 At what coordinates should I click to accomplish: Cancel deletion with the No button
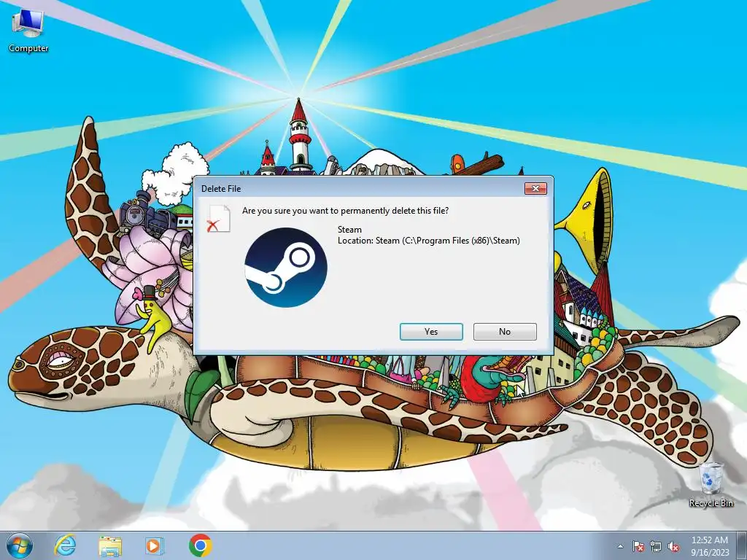coord(505,332)
